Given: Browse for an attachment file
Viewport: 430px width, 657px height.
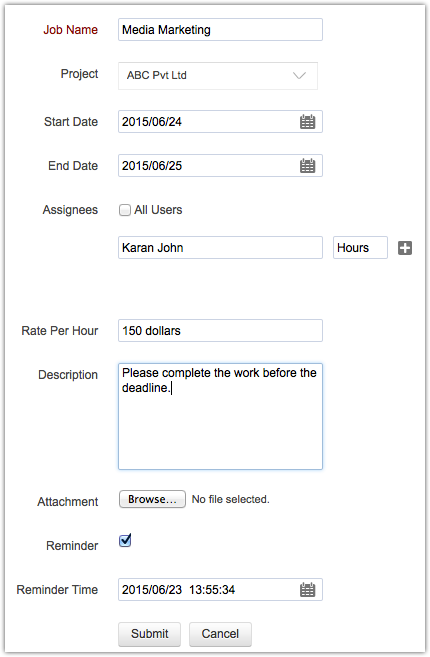Looking at the screenshot, I should (x=153, y=499).
